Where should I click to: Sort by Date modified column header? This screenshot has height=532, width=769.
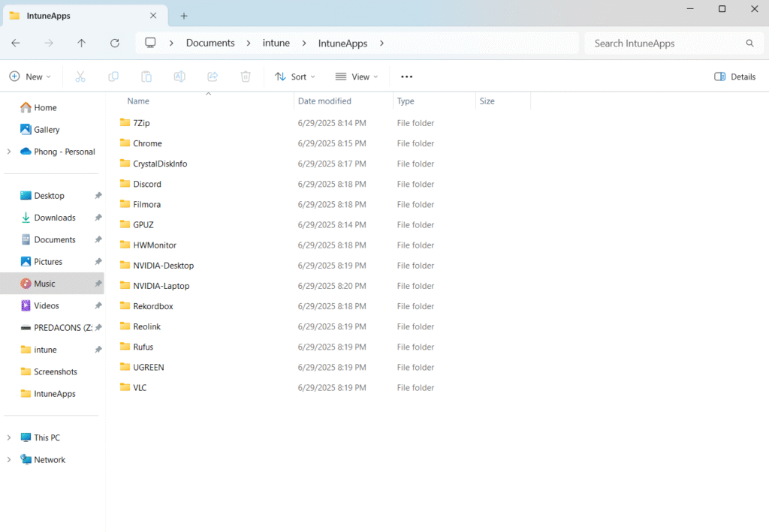click(324, 101)
